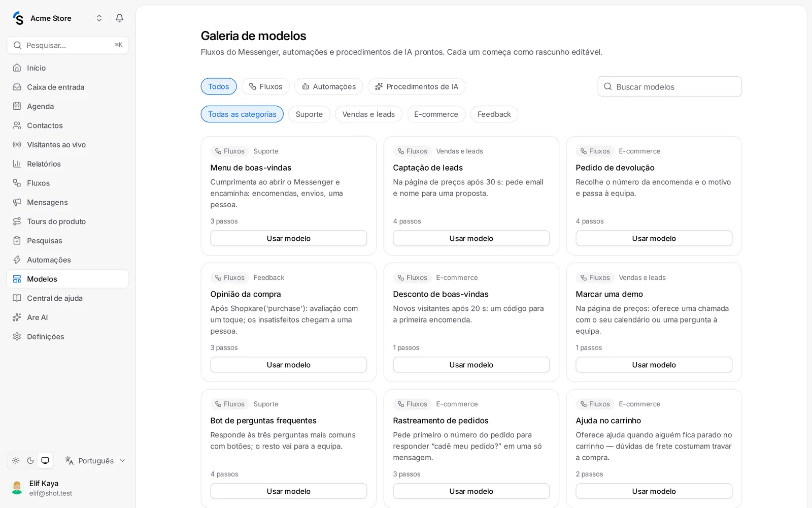This screenshot has height=508, width=812.
Task: Select system theme monitor icon
Action: pos(45,461)
